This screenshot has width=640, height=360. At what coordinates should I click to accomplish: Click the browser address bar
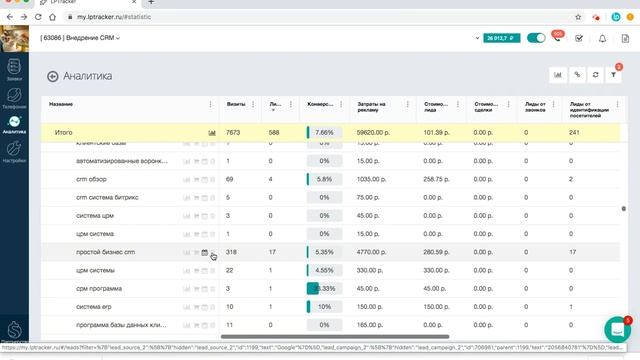click(x=318, y=17)
